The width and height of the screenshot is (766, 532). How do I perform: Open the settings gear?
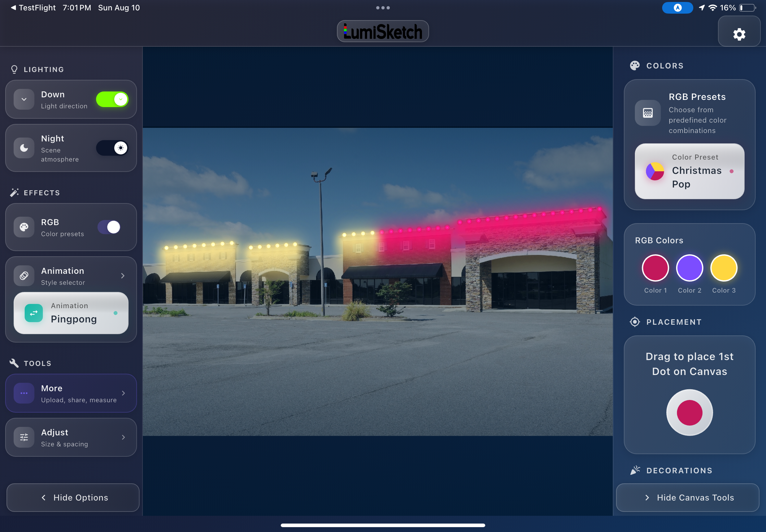coord(739,34)
